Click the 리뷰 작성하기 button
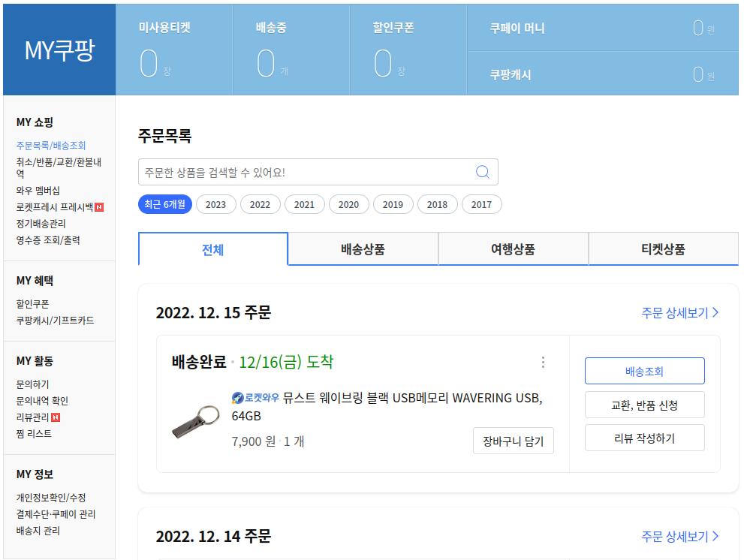744x560 pixels. 644,438
